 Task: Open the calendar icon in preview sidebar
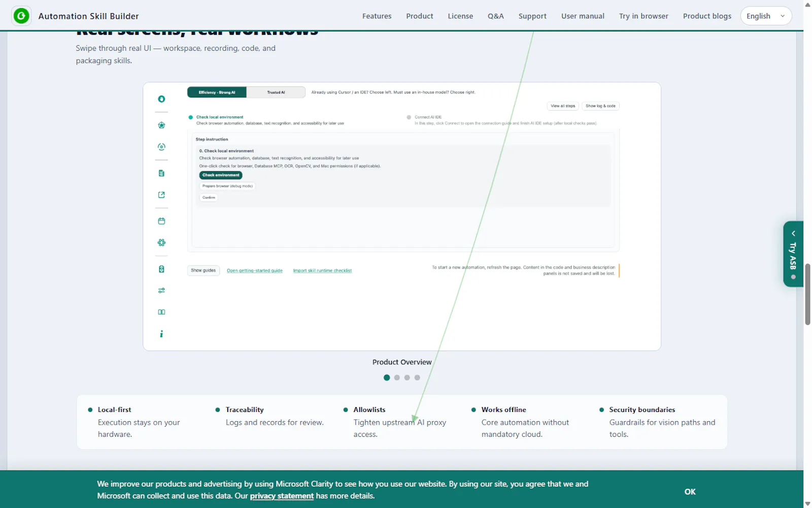click(161, 221)
